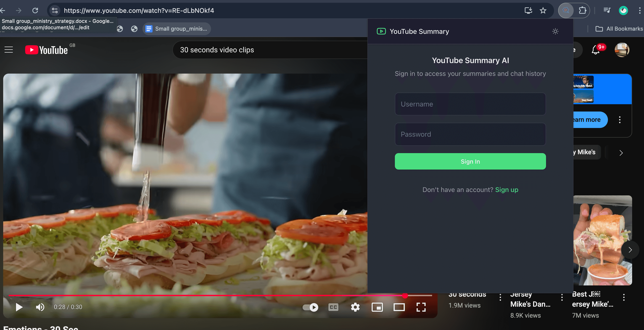Enter fullscreen mode on the video
This screenshot has width=644, height=330.
coord(421,307)
